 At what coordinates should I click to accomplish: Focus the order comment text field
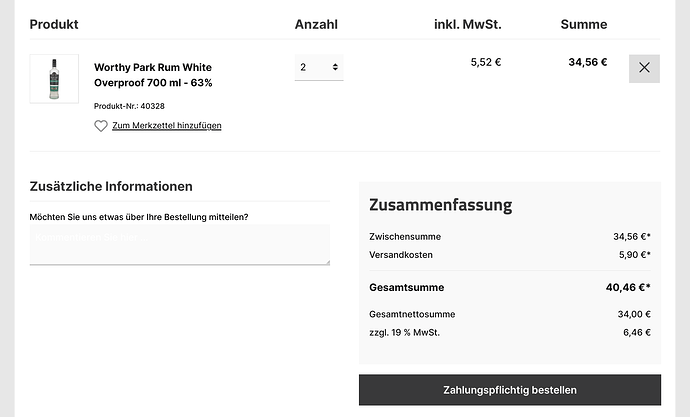(x=180, y=245)
